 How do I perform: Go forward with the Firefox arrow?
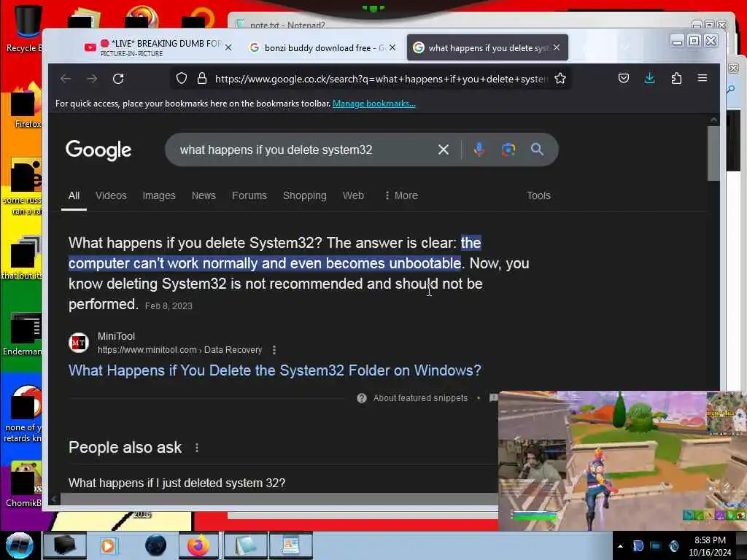92,79
